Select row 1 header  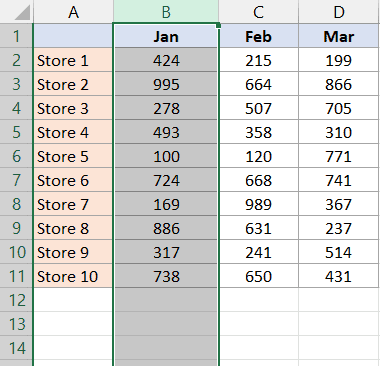click(16, 36)
